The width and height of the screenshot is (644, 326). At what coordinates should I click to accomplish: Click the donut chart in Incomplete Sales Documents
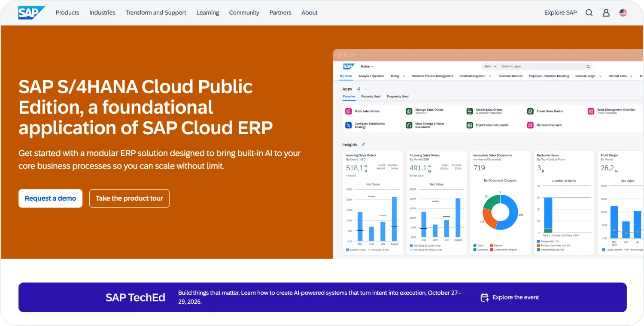coord(500,212)
